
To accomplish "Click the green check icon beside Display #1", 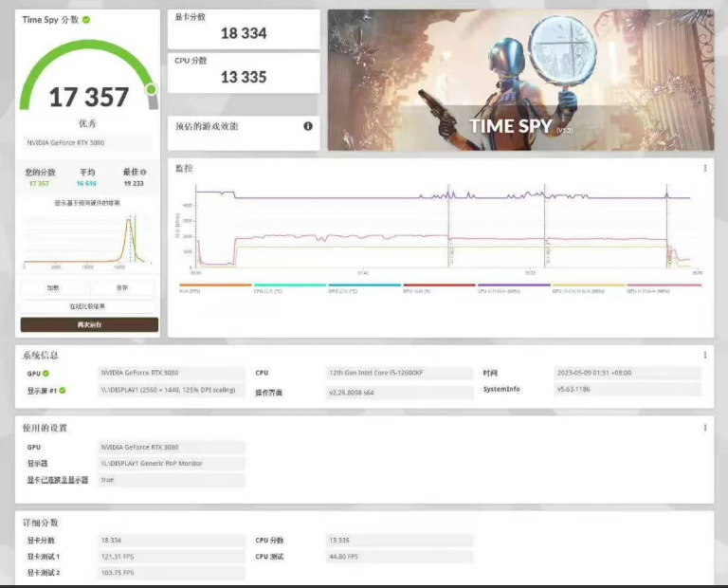I will tap(62, 390).
